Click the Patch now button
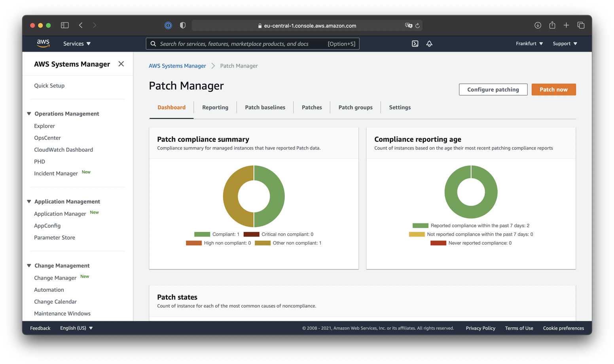614x364 pixels. pyautogui.click(x=553, y=89)
